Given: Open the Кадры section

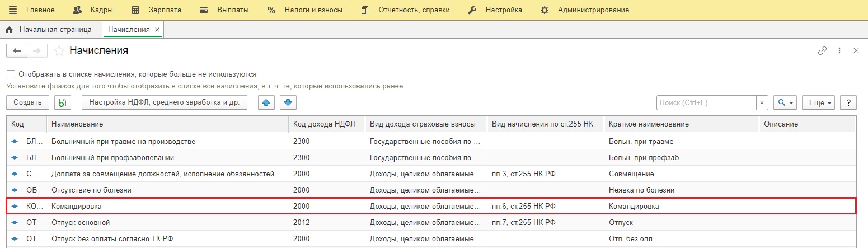Looking at the screenshot, I should [x=93, y=10].
